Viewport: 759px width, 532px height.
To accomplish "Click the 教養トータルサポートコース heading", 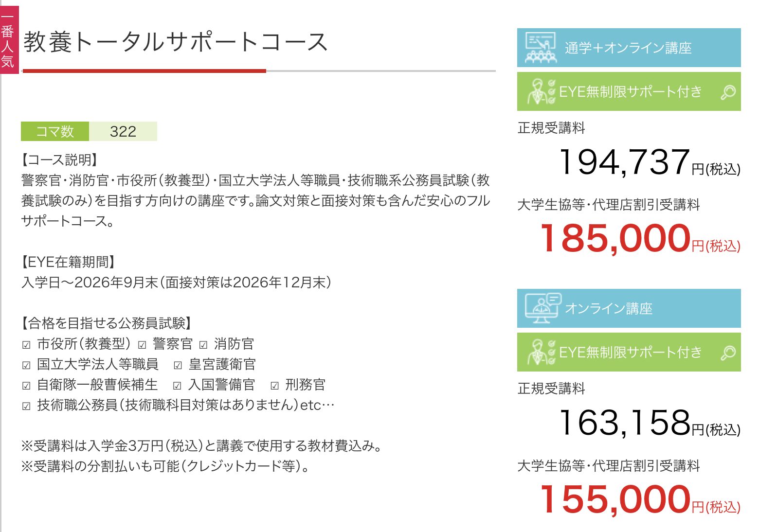I will [175, 42].
